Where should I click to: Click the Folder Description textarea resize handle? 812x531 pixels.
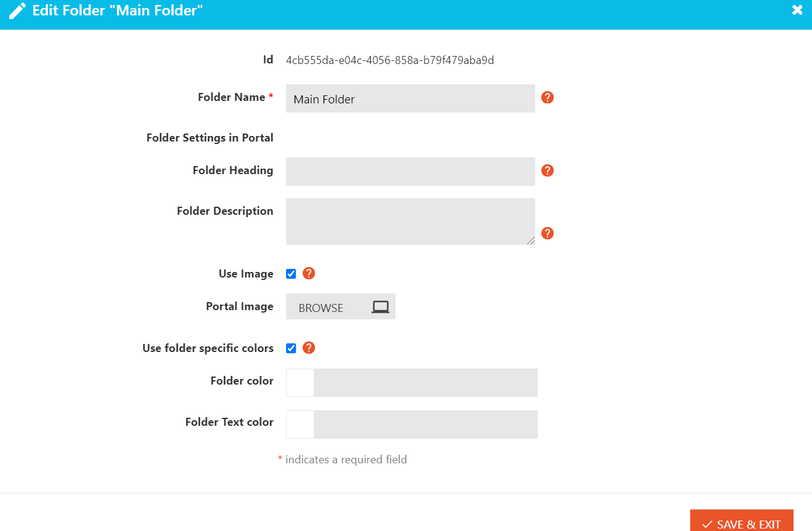coord(530,241)
